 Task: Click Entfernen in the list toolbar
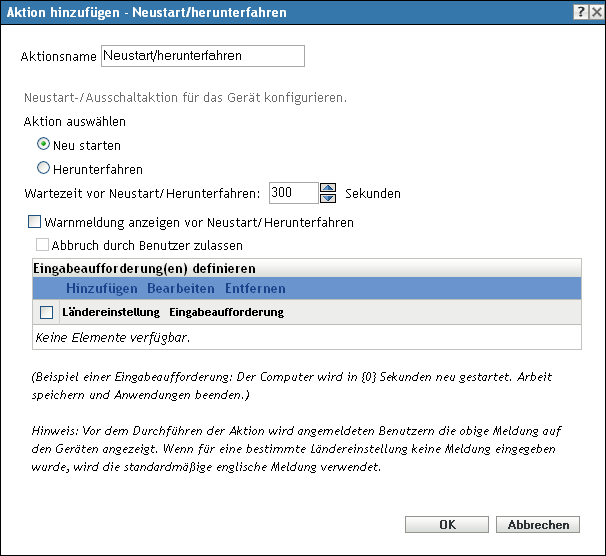click(255, 288)
